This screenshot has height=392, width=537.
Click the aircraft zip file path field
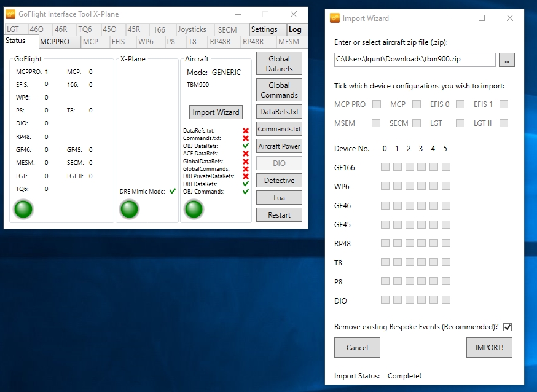click(415, 60)
